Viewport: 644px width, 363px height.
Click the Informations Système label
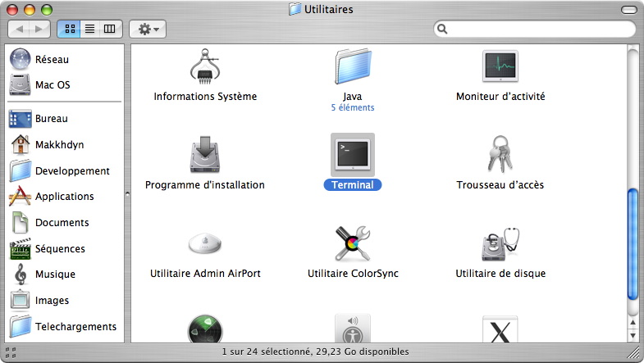[x=205, y=97]
